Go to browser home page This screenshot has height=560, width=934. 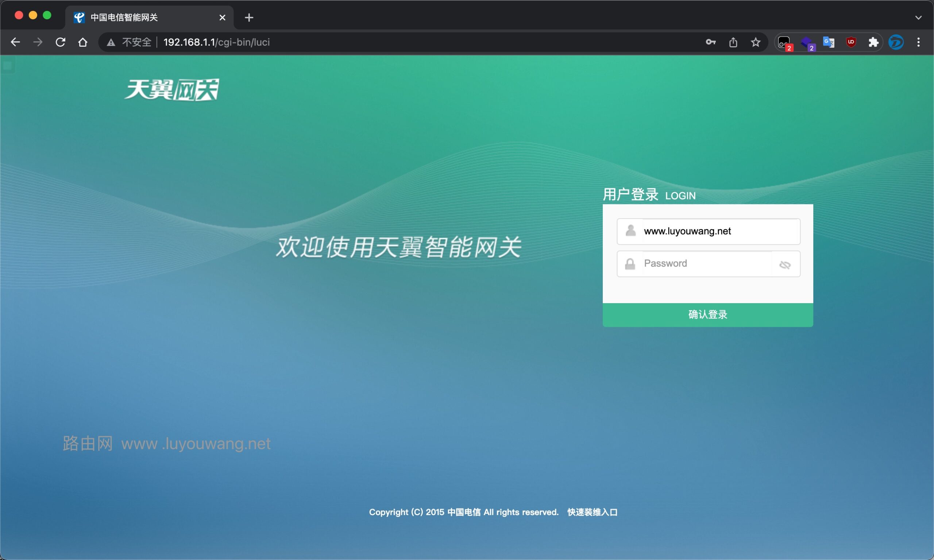tap(83, 42)
